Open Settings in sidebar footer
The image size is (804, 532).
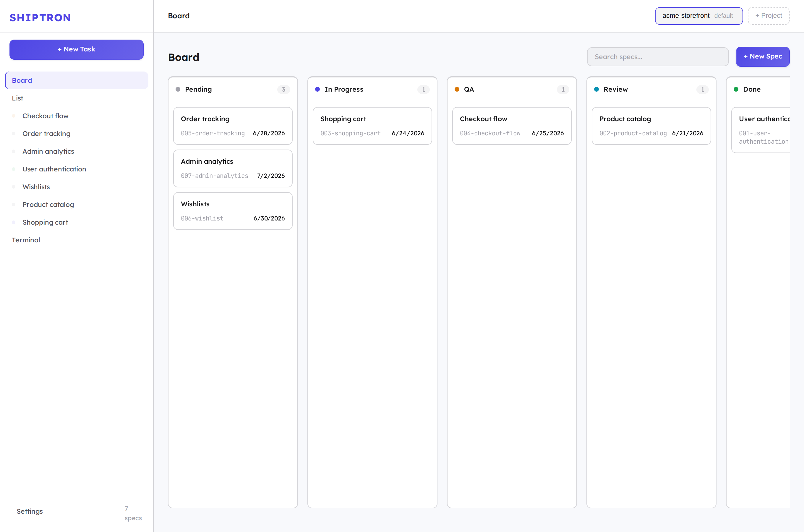[x=30, y=511]
